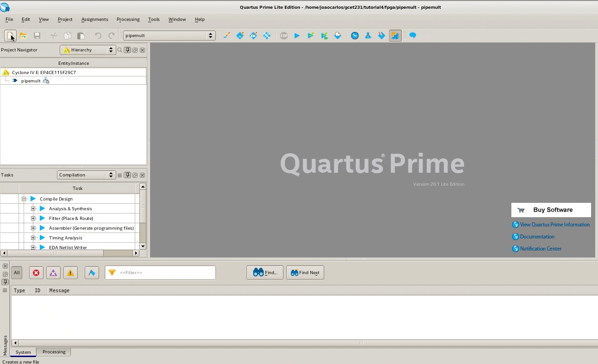The height and width of the screenshot is (364, 598).
Task: Click the Save floppy disk icon
Action: (x=37, y=36)
